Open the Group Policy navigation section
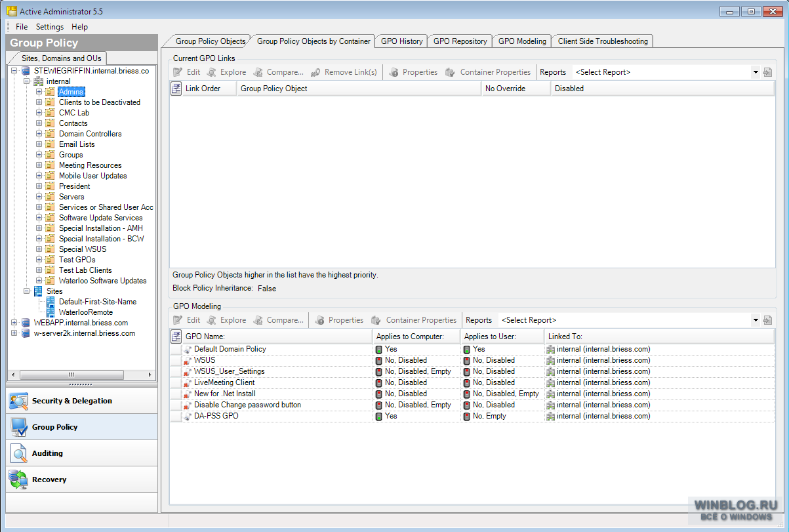Image resolution: width=789 pixels, height=532 pixels. [82, 427]
